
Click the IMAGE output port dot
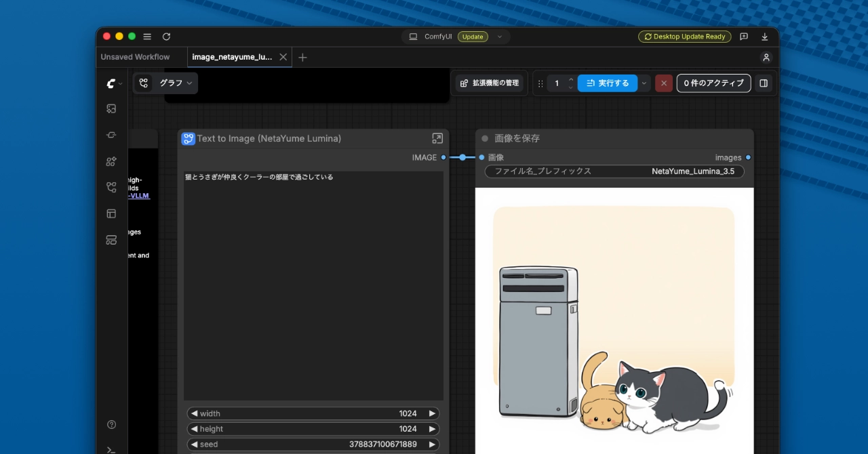click(x=443, y=157)
